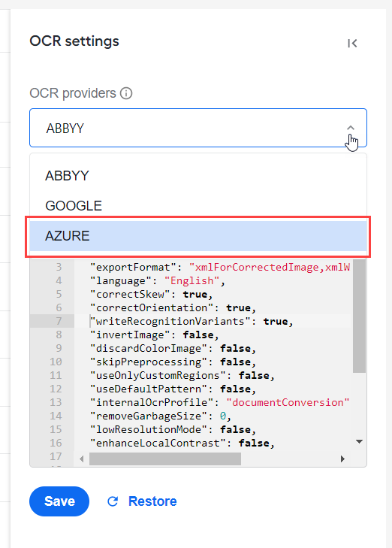Image resolution: width=392 pixels, height=548 pixels.
Task: Click line number 14 in the gutter
Action: tap(56, 416)
